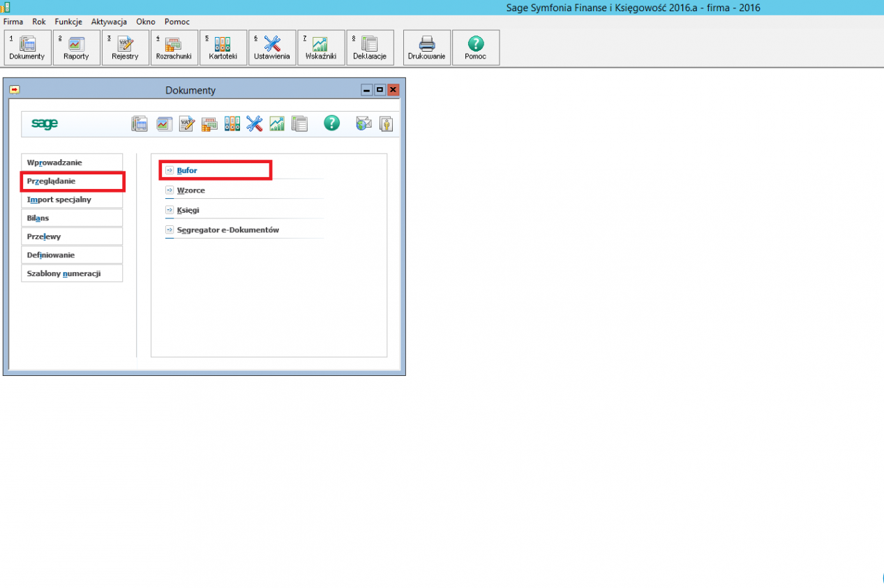
Task: Click green help icon in Dokumenty window
Action: (331, 123)
